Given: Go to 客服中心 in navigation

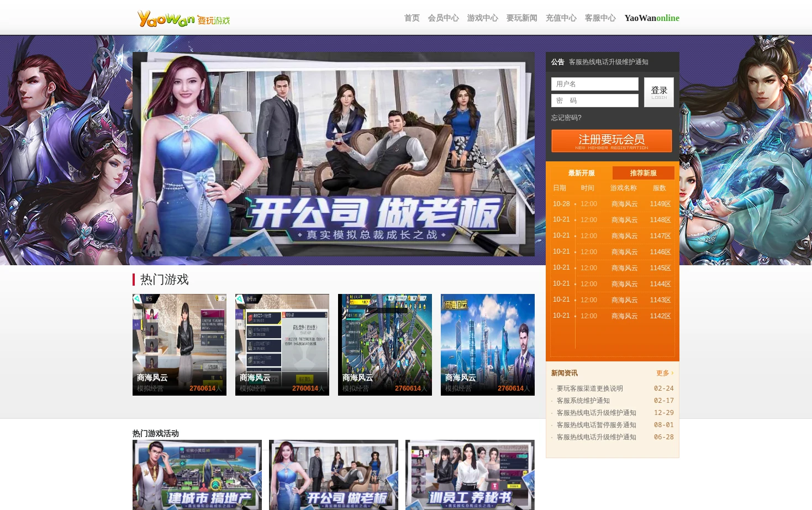Looking at the screenshot, I should click(x=600, y=18).
